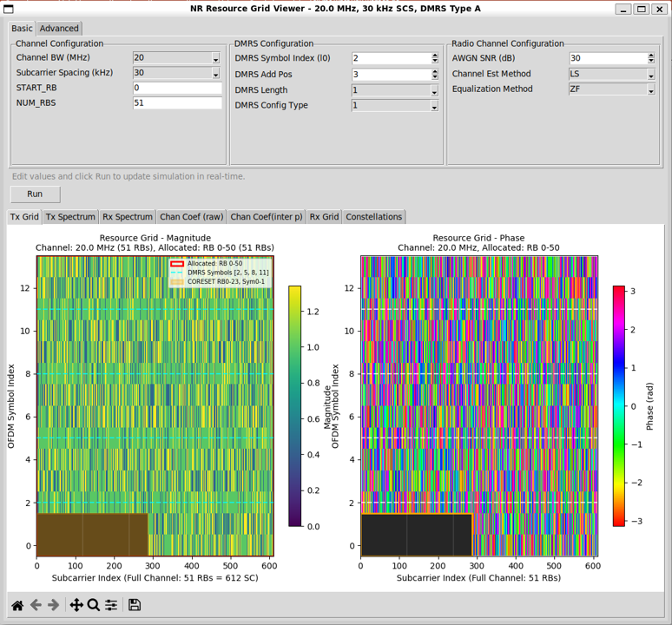Switch to the Rx Spectrum tab
672x625 pixels.
(x=127, y=217)
